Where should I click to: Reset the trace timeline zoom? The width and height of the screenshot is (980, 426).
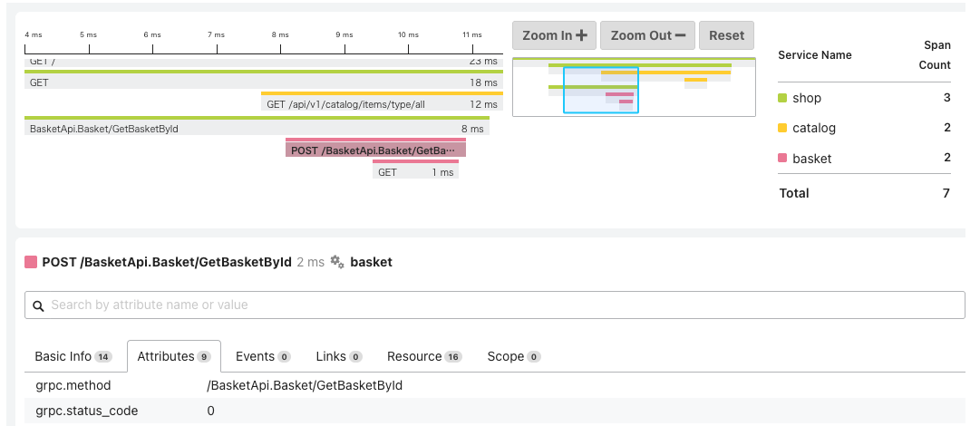pos(726,35)
